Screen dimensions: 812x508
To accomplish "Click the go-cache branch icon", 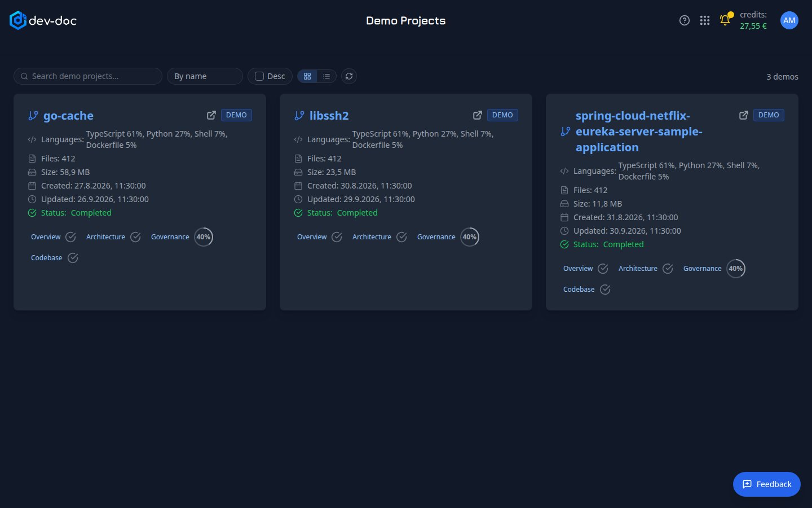I will point(33,116).
